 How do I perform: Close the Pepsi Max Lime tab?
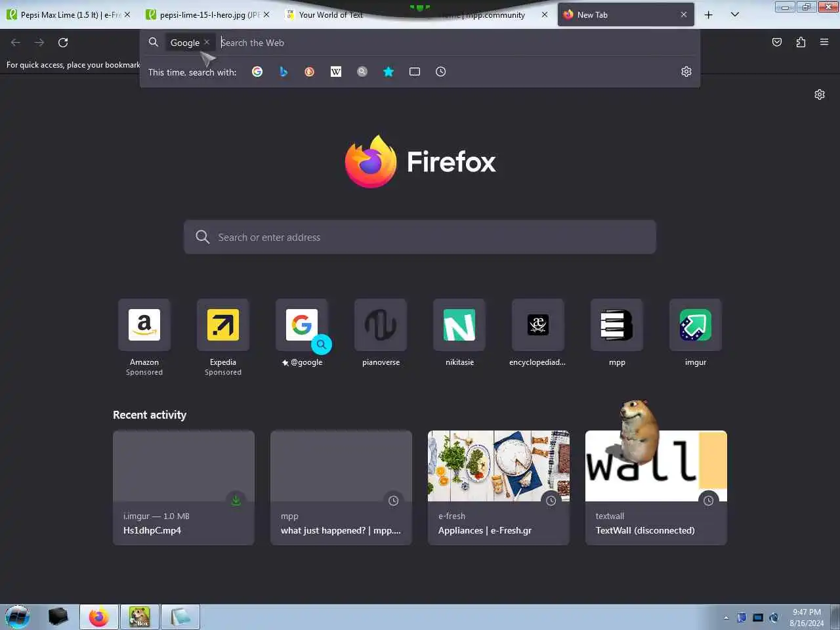[x=127, y=14]
